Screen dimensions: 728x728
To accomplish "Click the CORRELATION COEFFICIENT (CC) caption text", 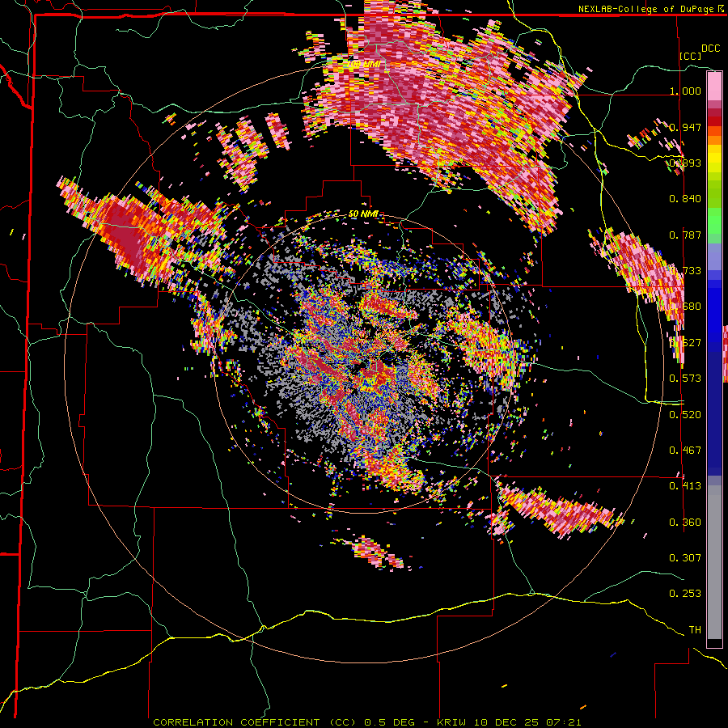I will [255, 722].
